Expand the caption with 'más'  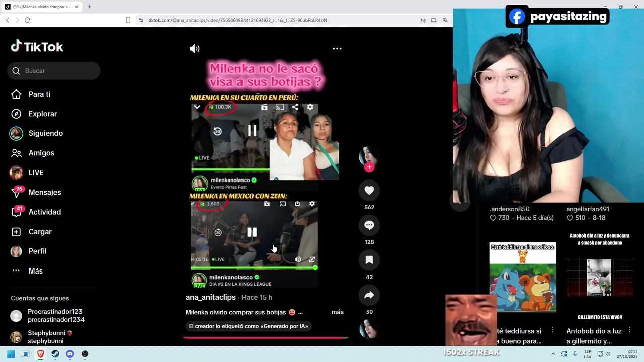pos(337,312)
